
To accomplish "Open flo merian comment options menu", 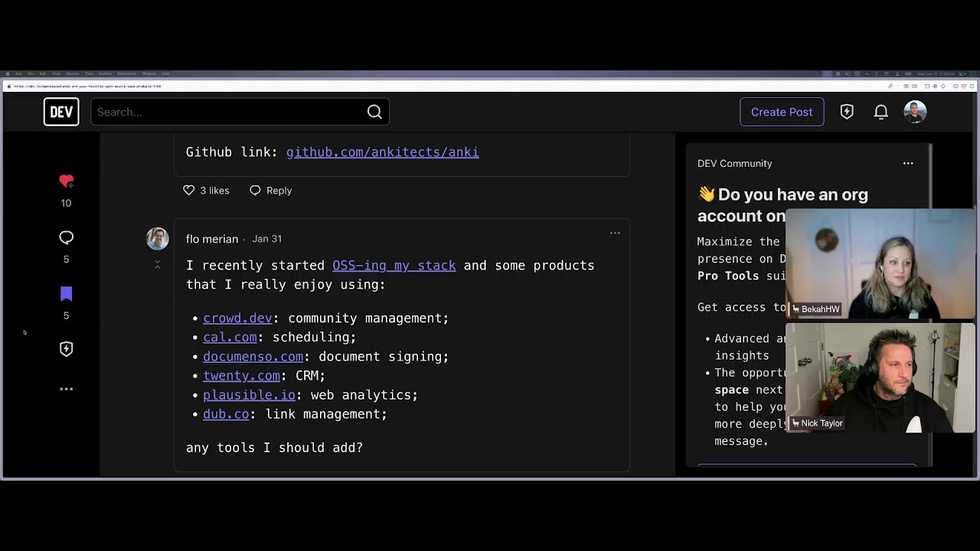I will click(615, 233).
